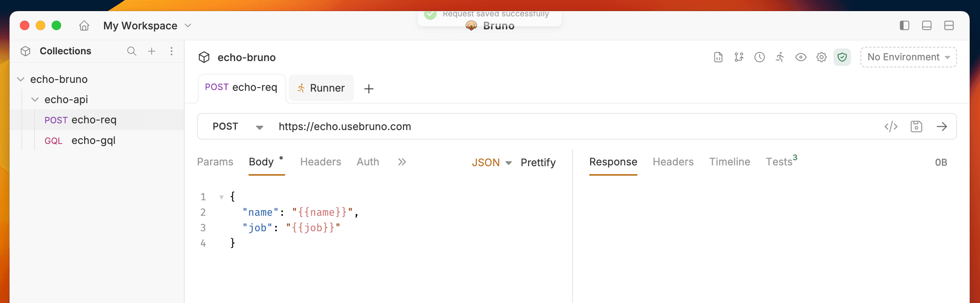The height and width of the screenshot is (303, 980).
Task: Toggle the green shield safe mode icon
Action: [x=842, y=57]
